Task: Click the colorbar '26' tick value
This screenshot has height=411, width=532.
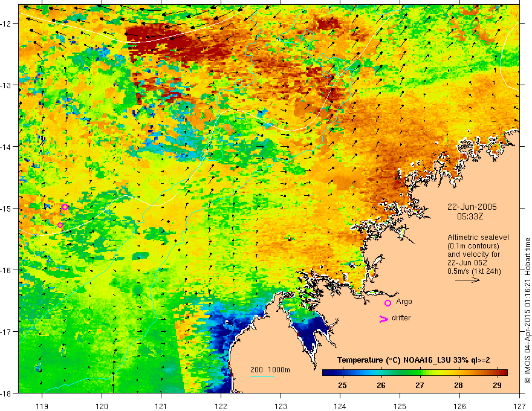Action: tap(381, 385)
